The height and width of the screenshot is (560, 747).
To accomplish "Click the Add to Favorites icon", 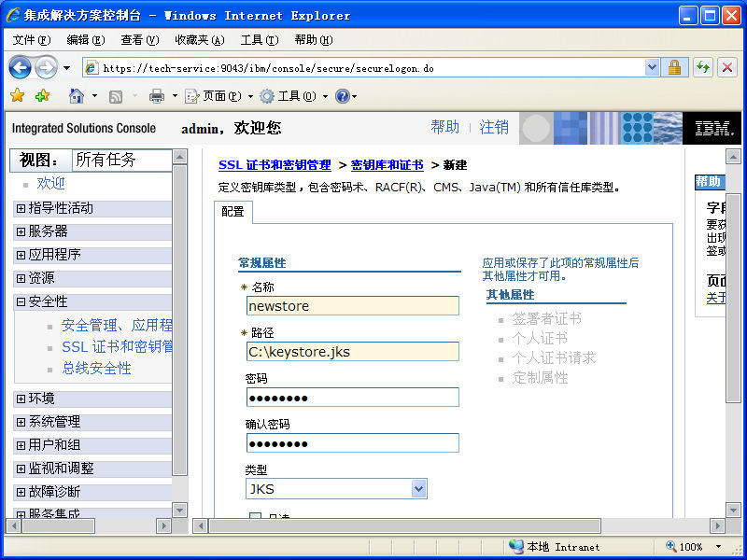I will (x=42, y=96).
